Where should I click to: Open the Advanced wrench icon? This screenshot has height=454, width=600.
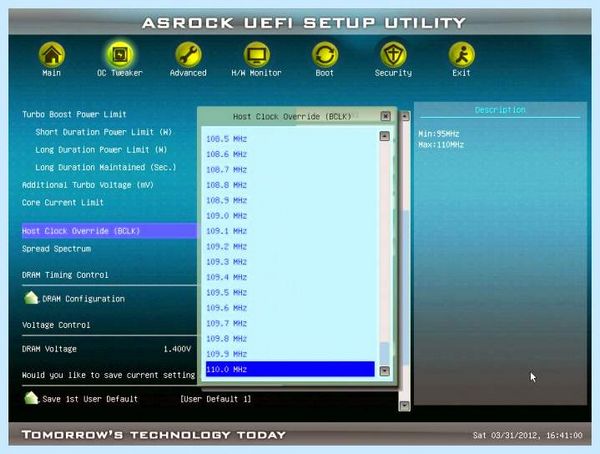(x=188, y=55)
